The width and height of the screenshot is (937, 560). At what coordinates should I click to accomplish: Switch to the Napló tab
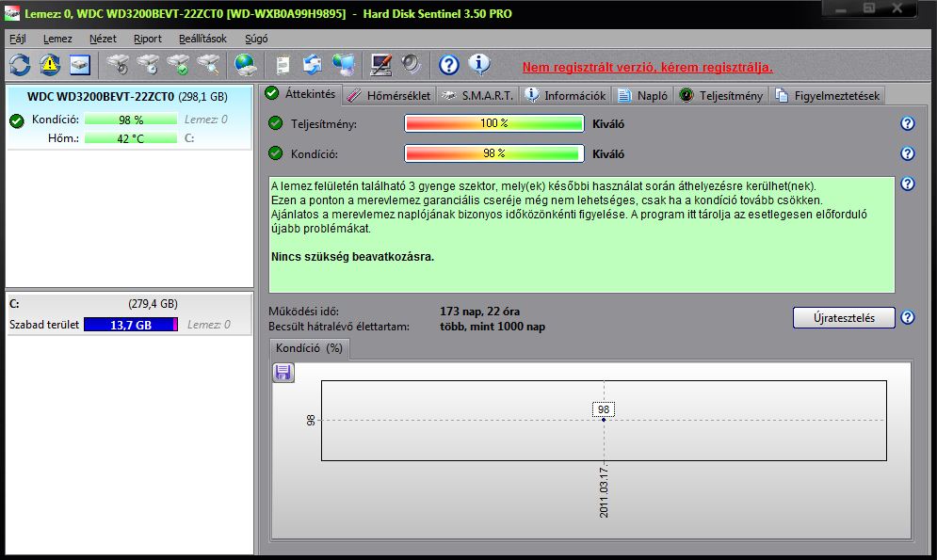[x=643, y=95]
